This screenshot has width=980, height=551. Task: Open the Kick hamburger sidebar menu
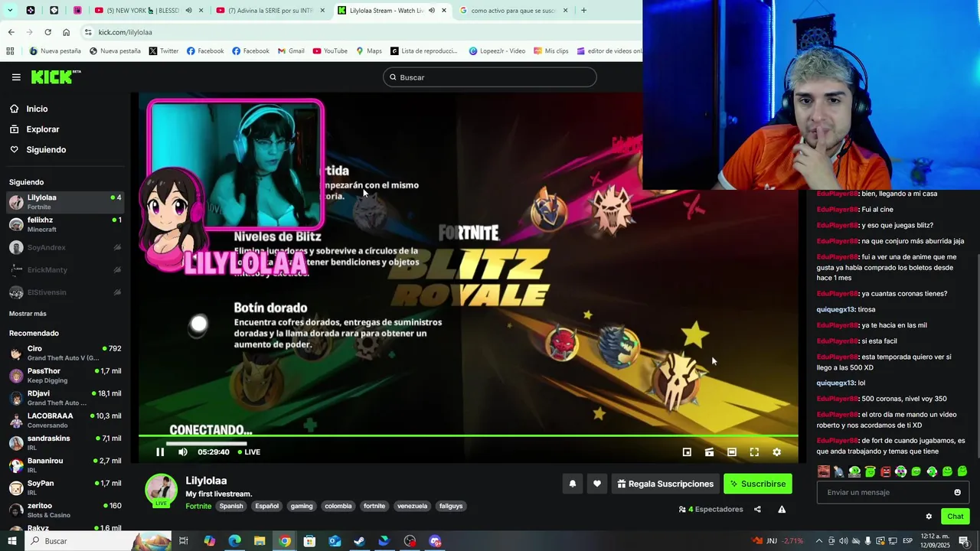16,77
